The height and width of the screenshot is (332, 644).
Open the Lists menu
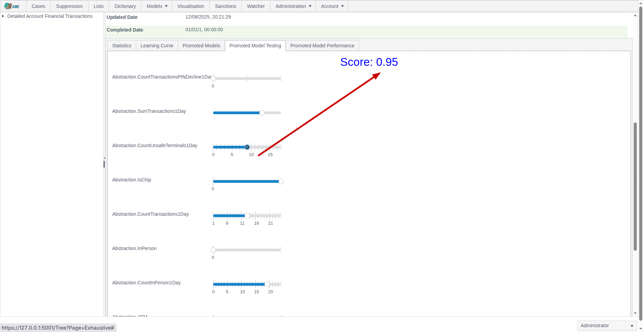click(98, 6)
